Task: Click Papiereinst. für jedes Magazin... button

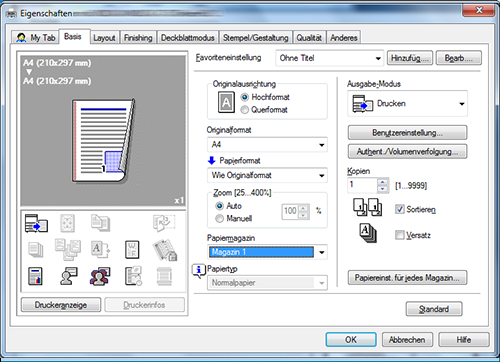Action: click(407, 278)
